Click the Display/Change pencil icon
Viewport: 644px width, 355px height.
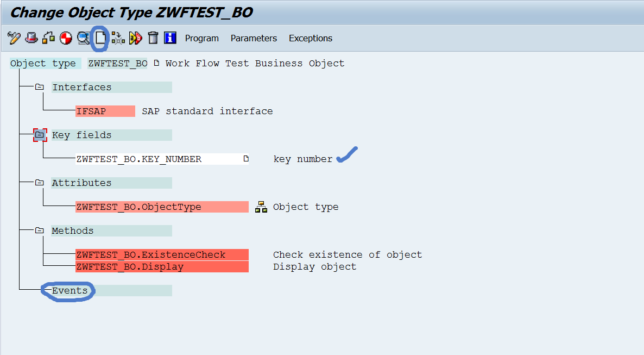(14, 38)
